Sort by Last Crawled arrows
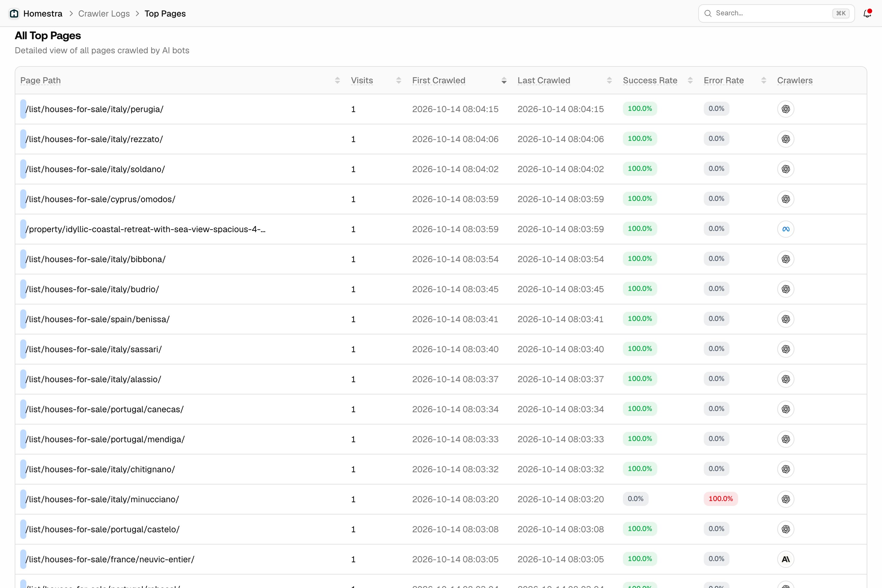 [609, 81]
